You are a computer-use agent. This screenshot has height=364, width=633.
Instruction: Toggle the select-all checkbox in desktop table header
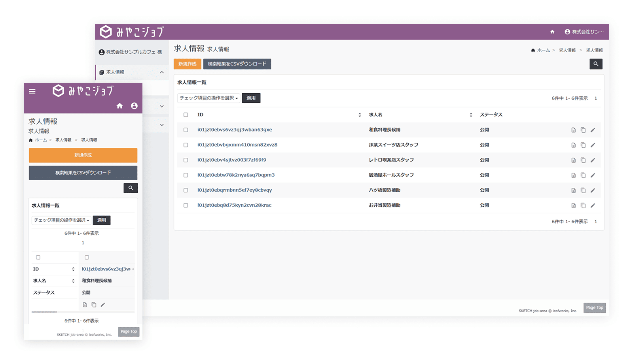tap(186, 115)
